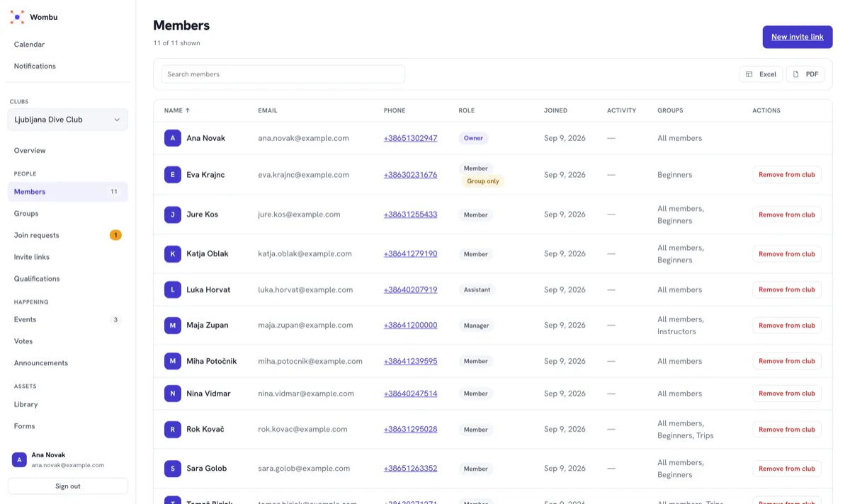Remove Sara Golob from club
This screenshot has width=850, height=504.
tap(787, 469)
